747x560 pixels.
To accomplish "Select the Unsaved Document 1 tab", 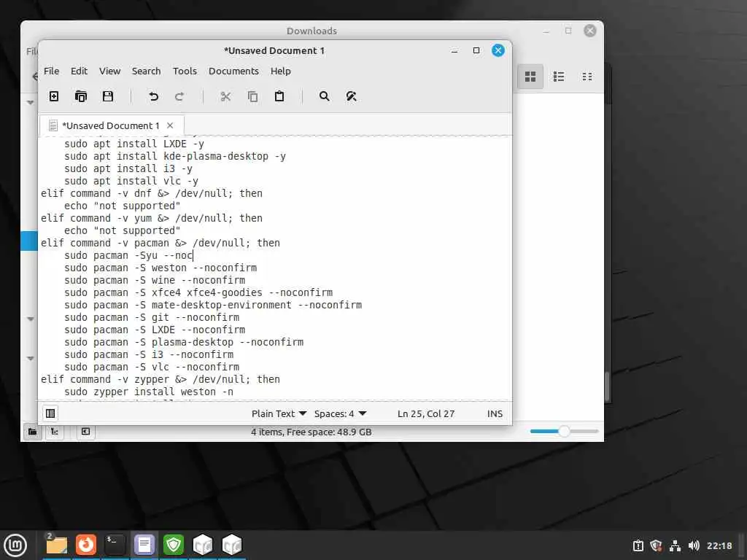I will click(110, 125).
